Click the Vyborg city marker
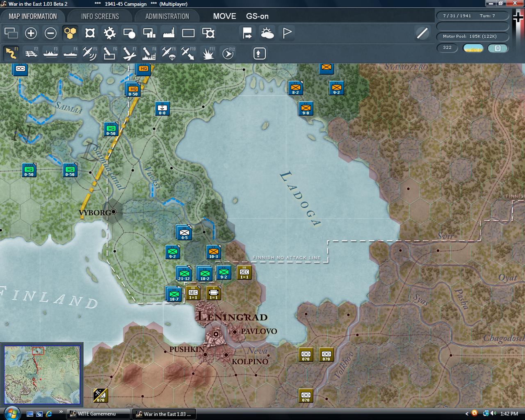This screenshot has width=525, height=420. click(113, 212)
